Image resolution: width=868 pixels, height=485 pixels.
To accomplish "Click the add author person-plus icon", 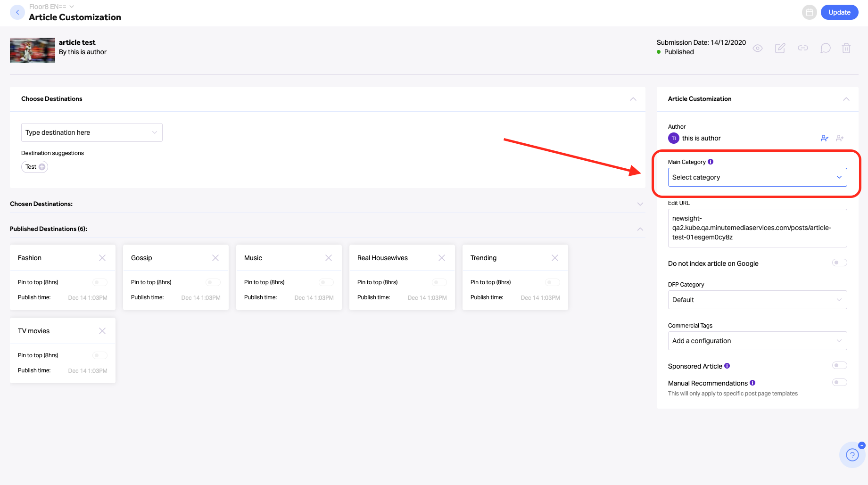I will [840, 138].
